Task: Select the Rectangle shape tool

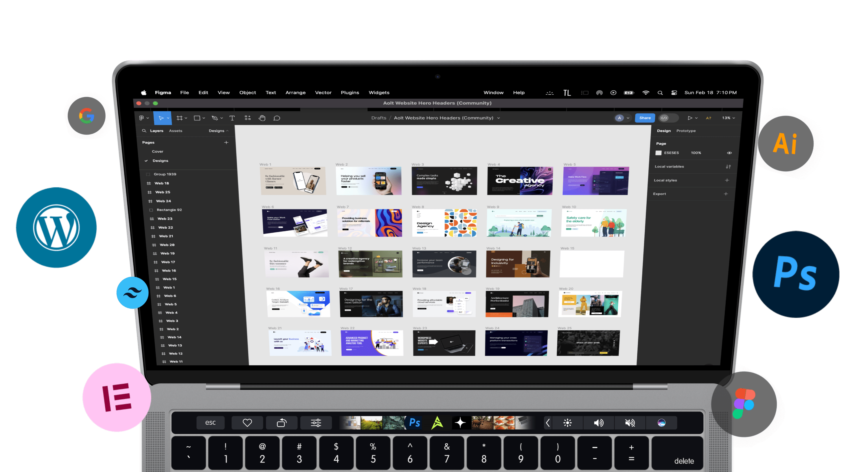Action: [x=197, y=118]
